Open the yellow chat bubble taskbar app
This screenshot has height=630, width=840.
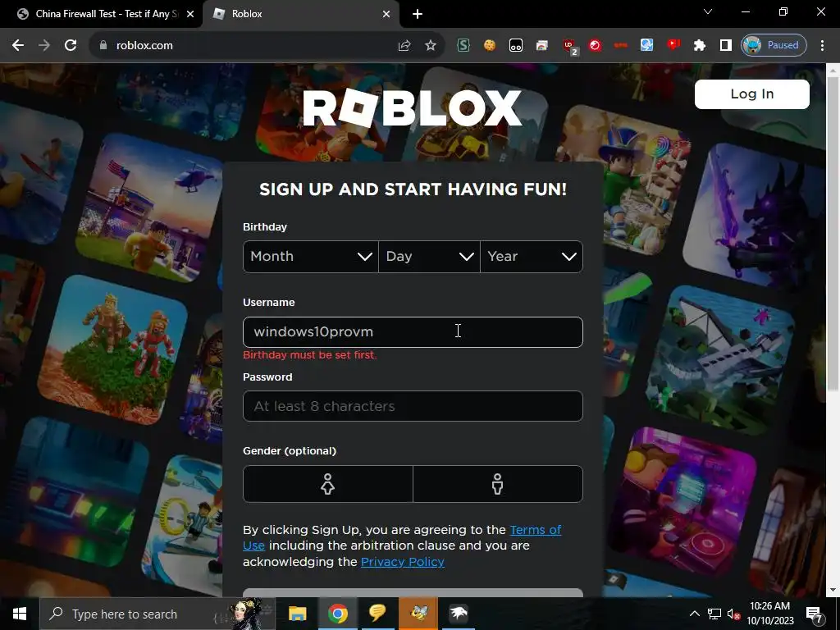click(377, 614)
